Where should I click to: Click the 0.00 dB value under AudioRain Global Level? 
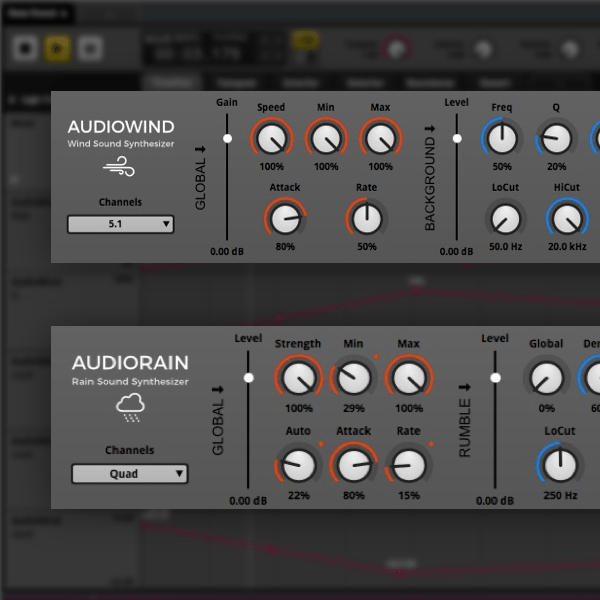tap(248, 501)
